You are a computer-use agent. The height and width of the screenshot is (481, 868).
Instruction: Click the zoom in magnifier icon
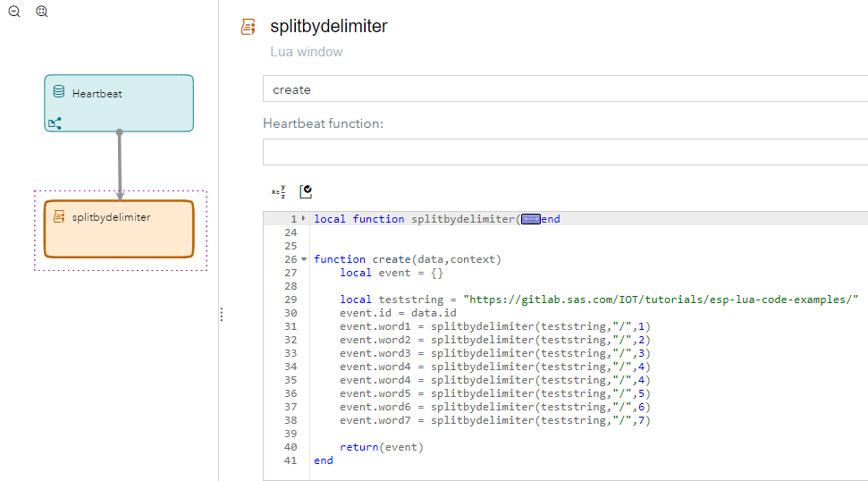42,12
